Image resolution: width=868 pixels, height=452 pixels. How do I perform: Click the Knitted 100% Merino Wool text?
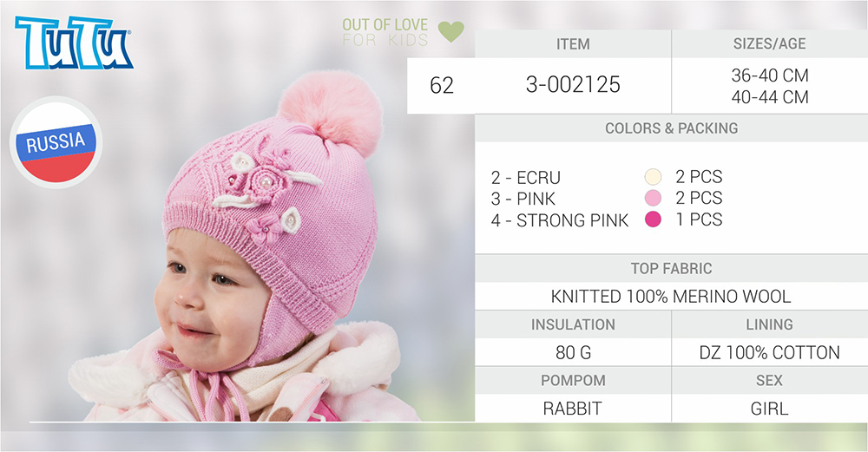[671, 297]
